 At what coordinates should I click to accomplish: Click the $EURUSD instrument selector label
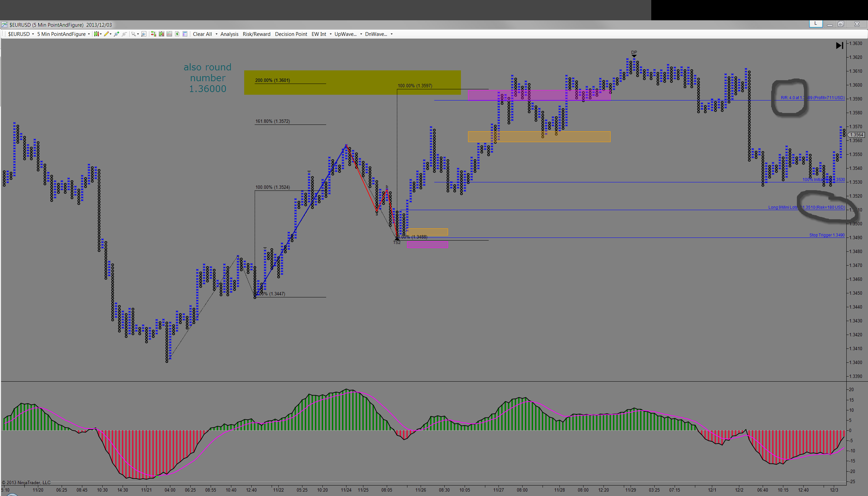(19, 34)
